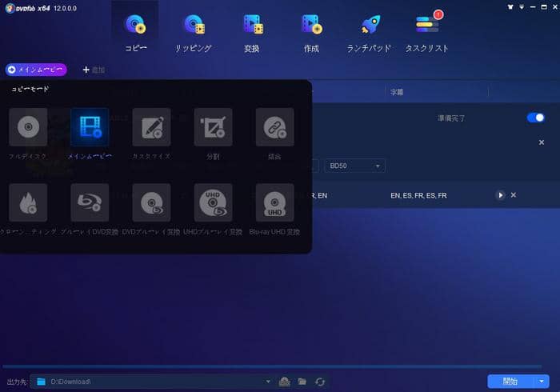Click subtitle list EN, ES, FR, ES, FR
Image resolution: width=560 pixels, height=392 pixels.
418,195
